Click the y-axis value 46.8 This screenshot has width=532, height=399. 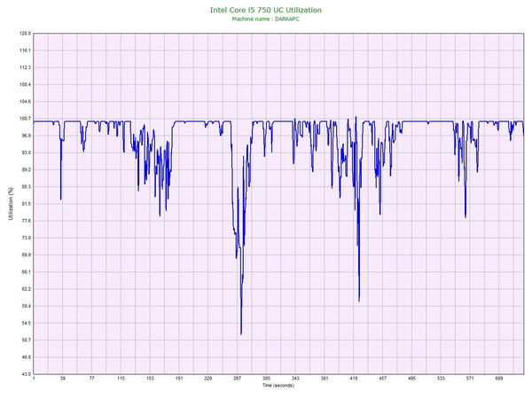pyautogui.click(x=26, y=357)
